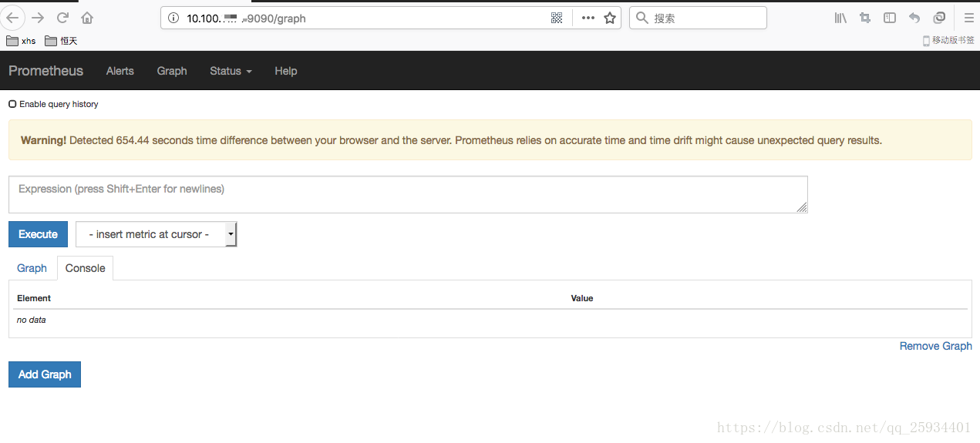Screen dimensions: 980x443
Task: Switch to the Graph tab
Action: [x=32, y=268]
